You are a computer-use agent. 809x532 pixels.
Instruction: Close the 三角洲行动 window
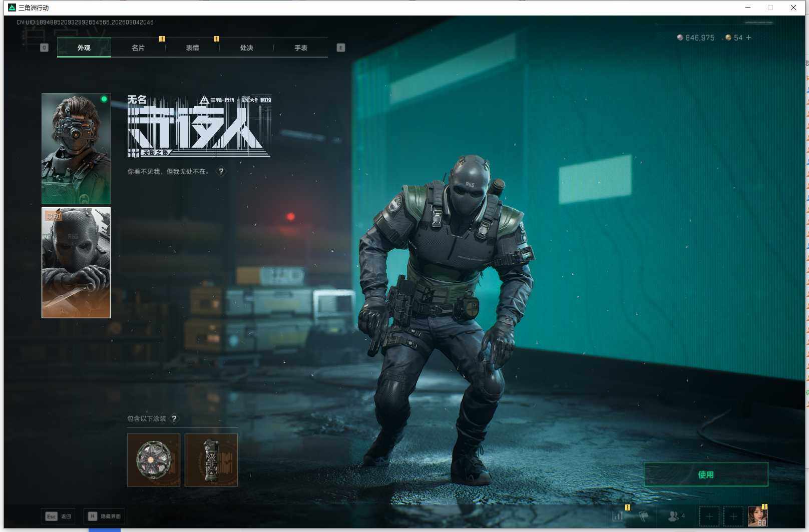pyautogui.click(x=793, y=8)
